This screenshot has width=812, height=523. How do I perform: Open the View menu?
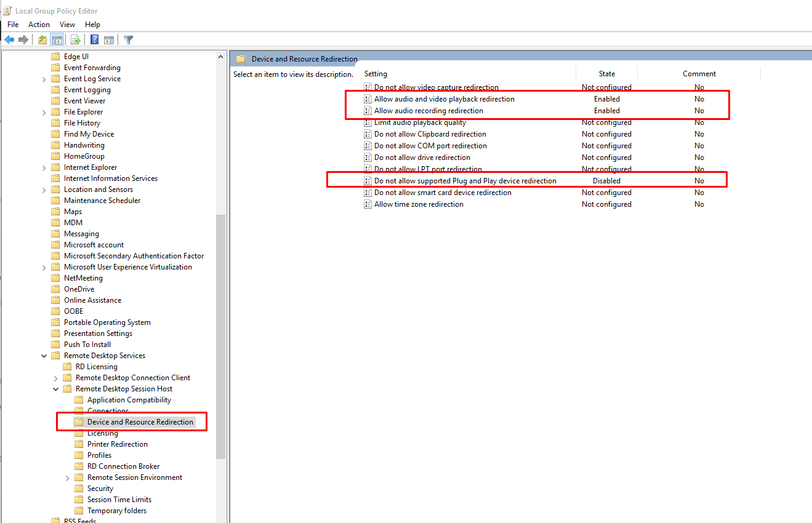click(68, 25)
